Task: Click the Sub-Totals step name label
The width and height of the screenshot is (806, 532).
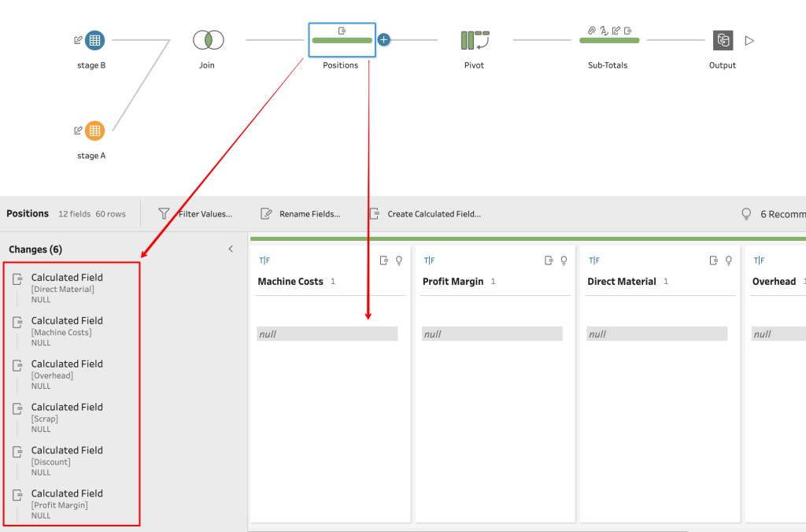Action: click(x=608, y=65)
